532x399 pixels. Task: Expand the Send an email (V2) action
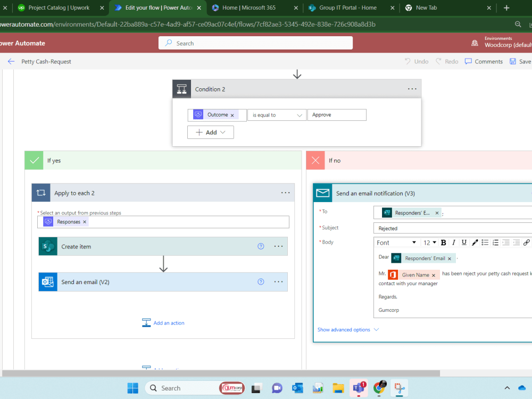coord(163,281)
